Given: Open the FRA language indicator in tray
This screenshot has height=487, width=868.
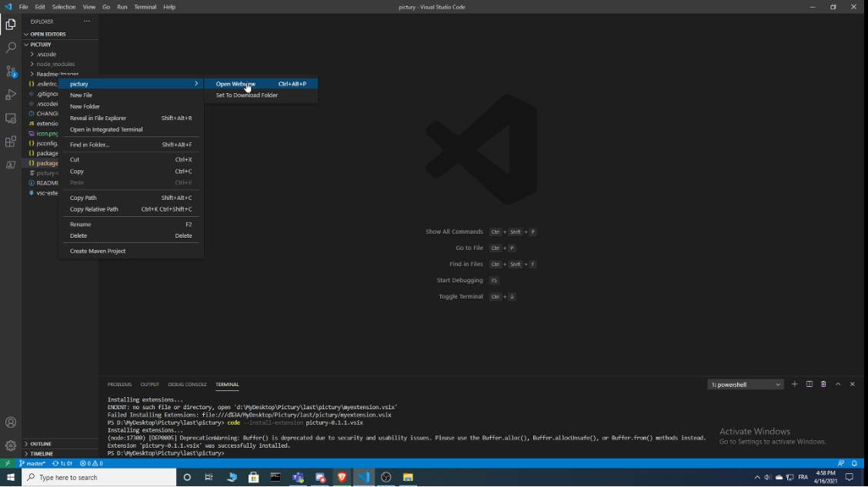Looking at the screenshot, I should pos(803,477).
